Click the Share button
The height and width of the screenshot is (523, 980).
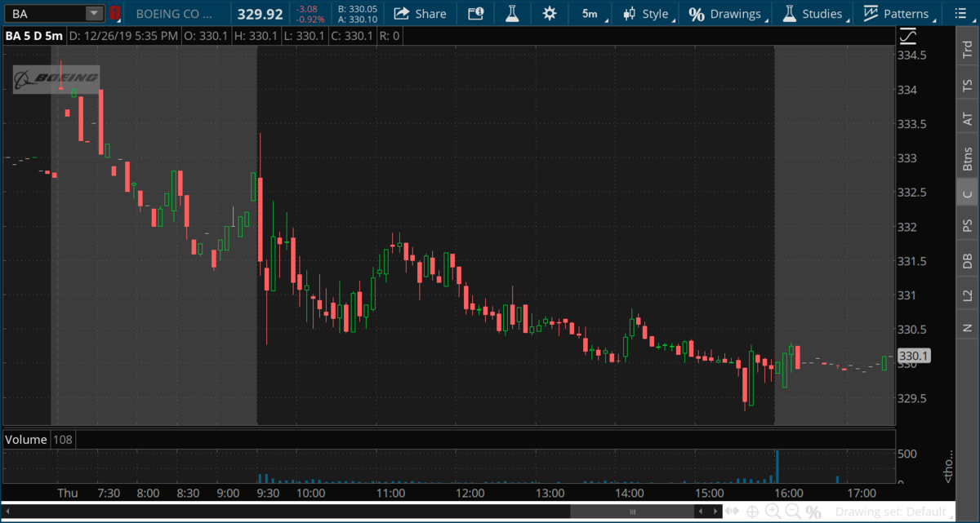(420, 13)
